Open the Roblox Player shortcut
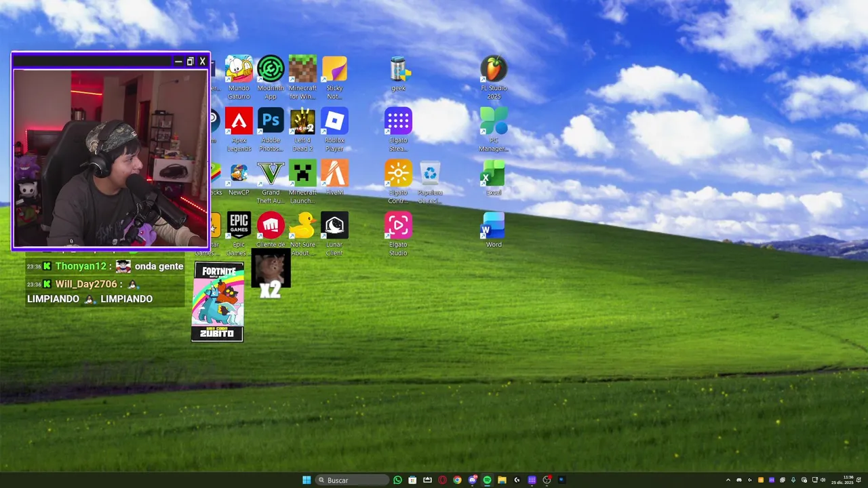 click(x=334, y=129)
